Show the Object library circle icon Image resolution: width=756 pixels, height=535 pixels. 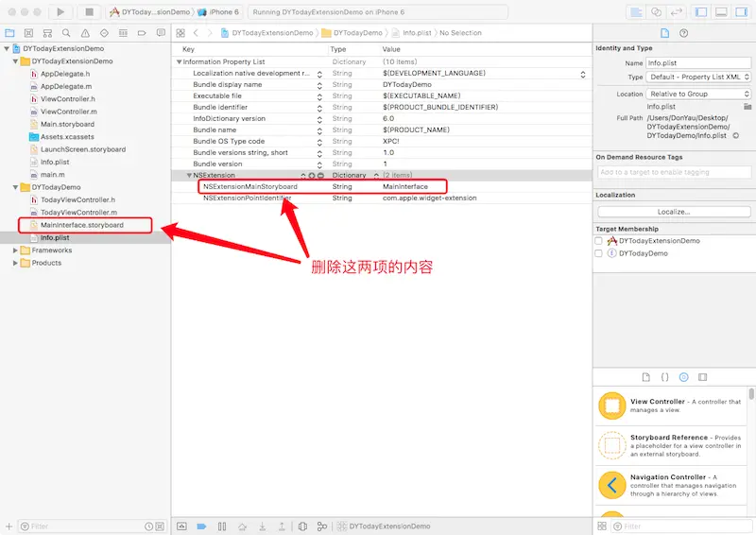683,377
